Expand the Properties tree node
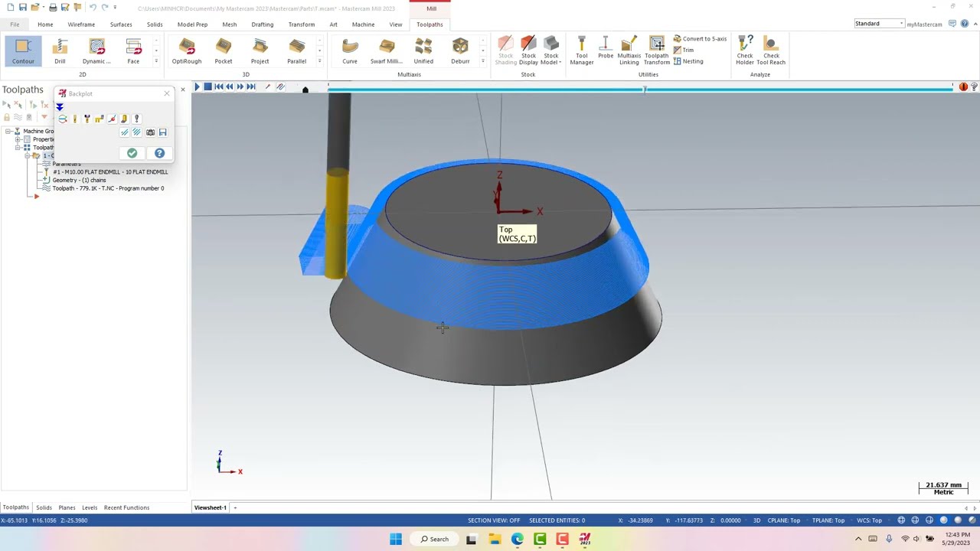This screenshot has width=980, height=551. pyautogui.click(x=18, y=139)
